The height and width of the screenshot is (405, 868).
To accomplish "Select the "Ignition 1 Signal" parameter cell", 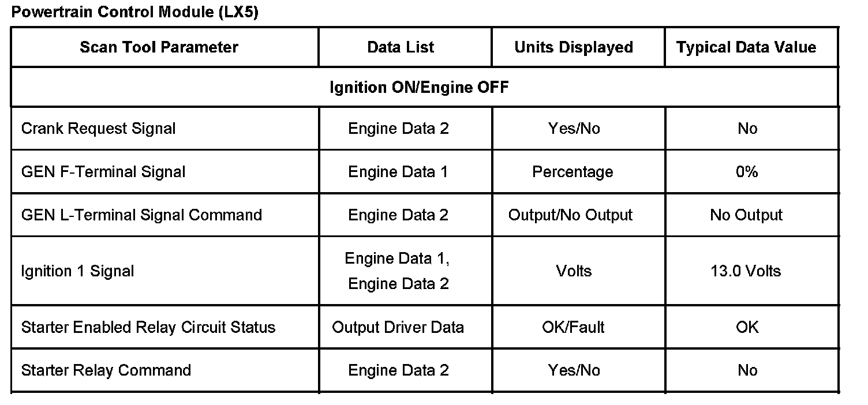I will pyautogui.click(x=78, y=271).
